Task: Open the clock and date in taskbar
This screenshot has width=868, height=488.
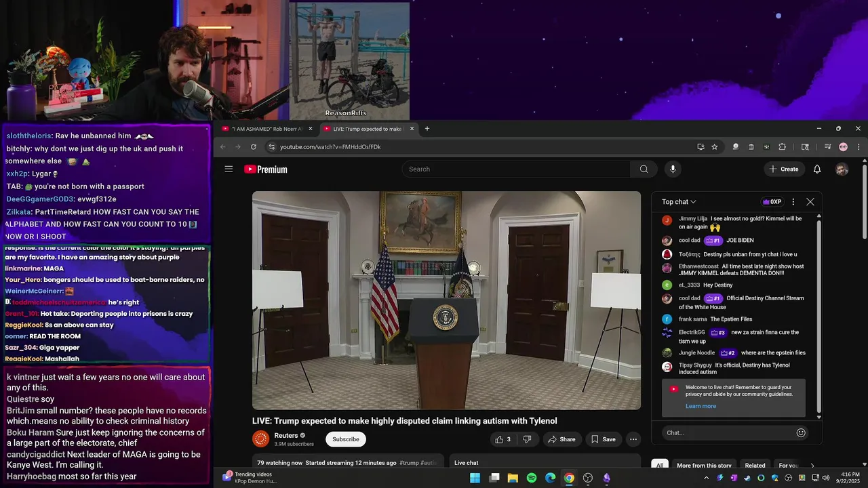Action: pyautogui.click(x=850, y=478)
